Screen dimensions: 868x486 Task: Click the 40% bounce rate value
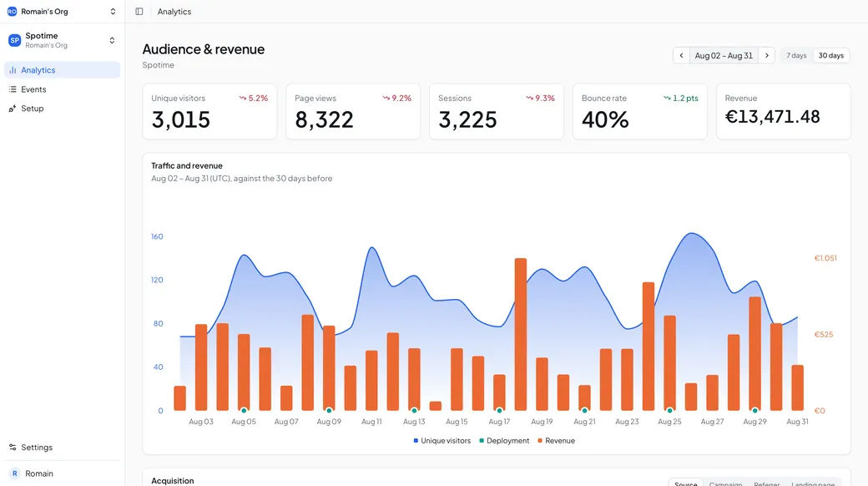pos(605,119)
